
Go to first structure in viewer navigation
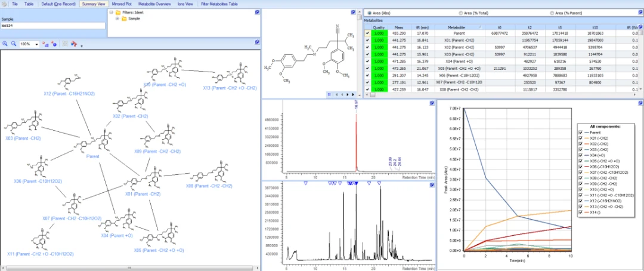[x=336, y=94]
